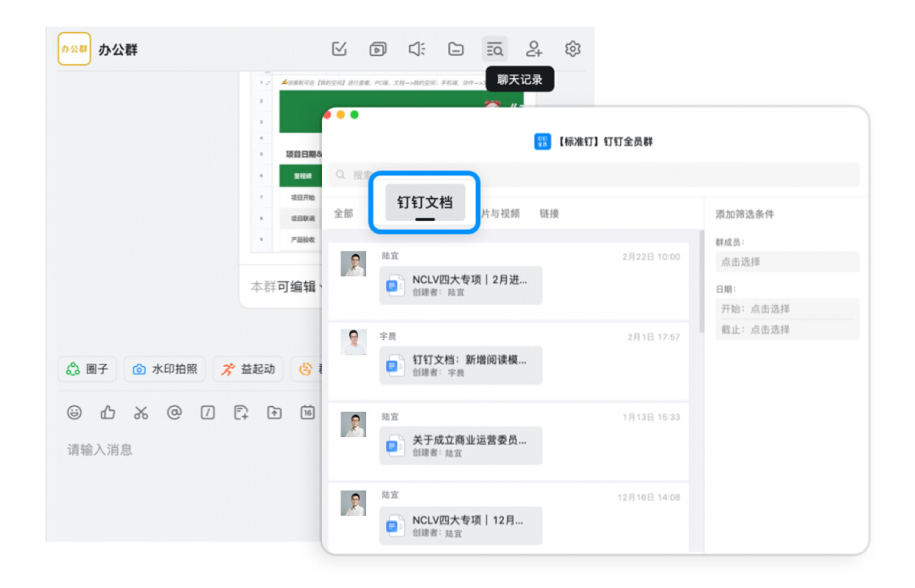Click the 水印拍照 shortcut button

165,369
